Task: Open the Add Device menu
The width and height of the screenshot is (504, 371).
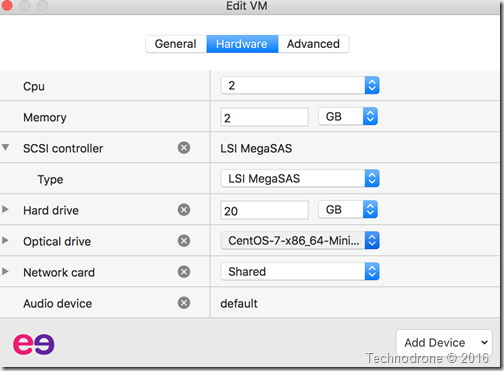Action: coord(444,342)
